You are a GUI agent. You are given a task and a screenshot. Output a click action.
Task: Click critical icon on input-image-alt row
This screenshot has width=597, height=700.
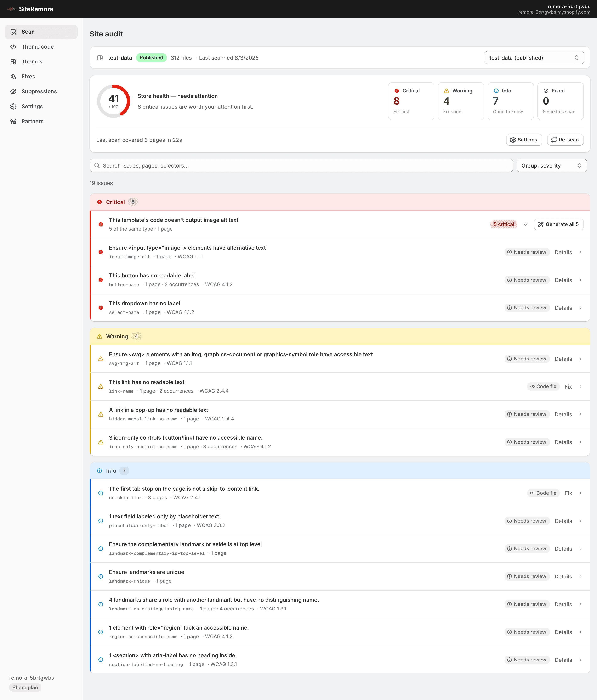101,252
